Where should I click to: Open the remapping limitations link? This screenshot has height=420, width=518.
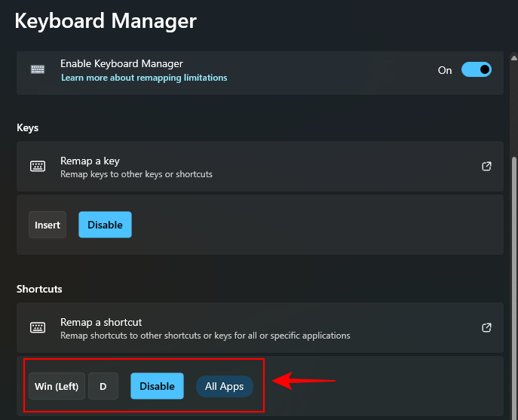click(144, 78)
